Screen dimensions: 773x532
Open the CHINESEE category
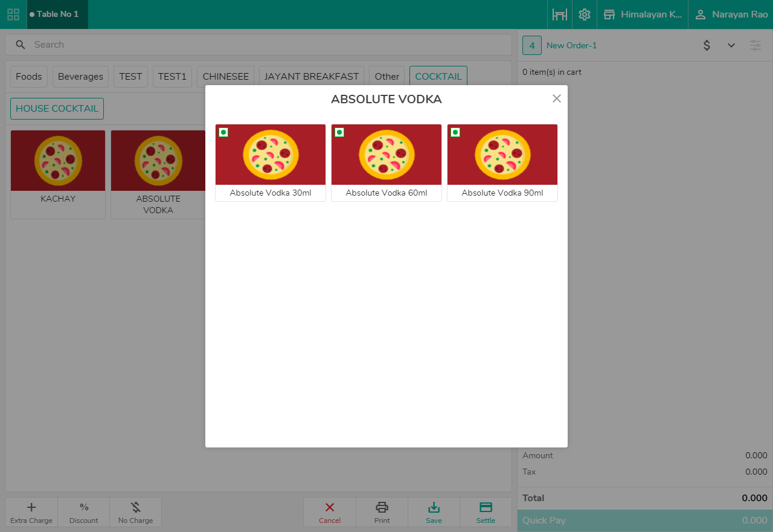click(226, 77)
